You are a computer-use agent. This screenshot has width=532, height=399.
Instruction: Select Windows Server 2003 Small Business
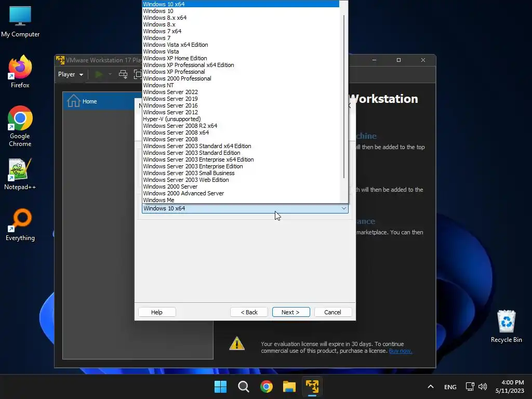click(241, 173)
